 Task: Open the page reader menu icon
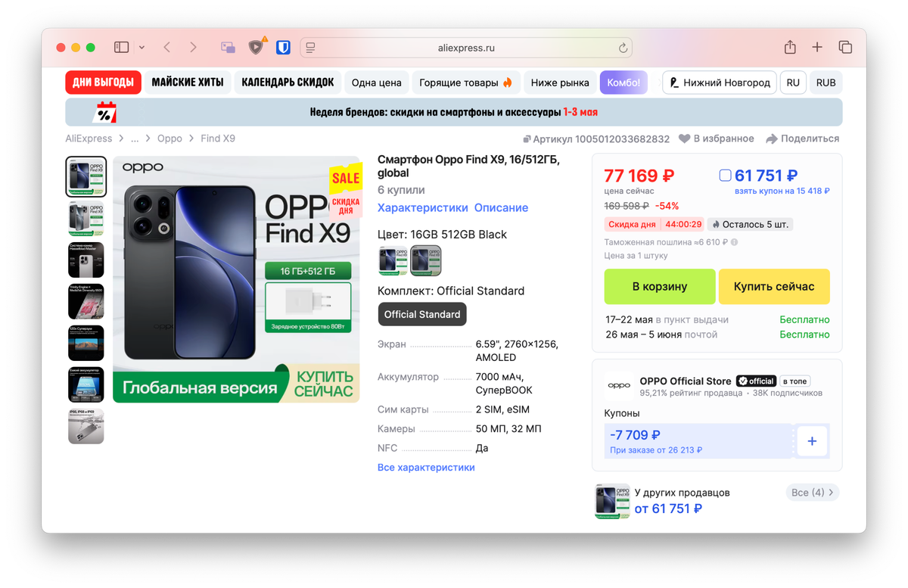pos(310,48)
